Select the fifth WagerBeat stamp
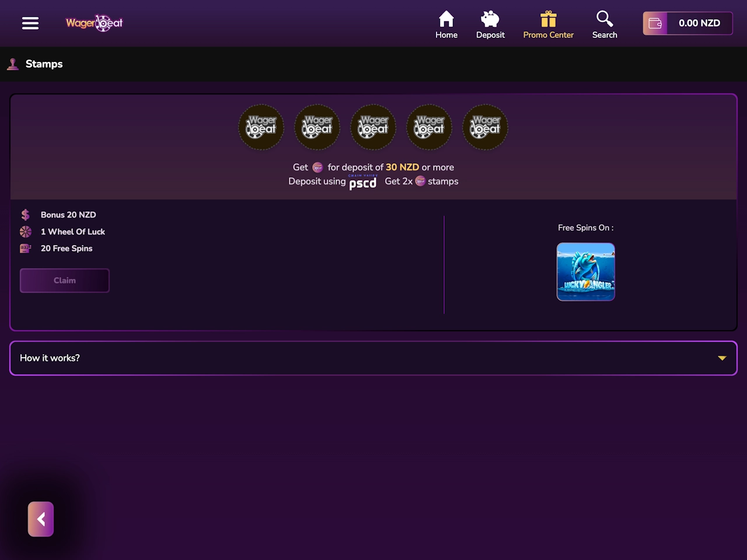 pos(486,127)
